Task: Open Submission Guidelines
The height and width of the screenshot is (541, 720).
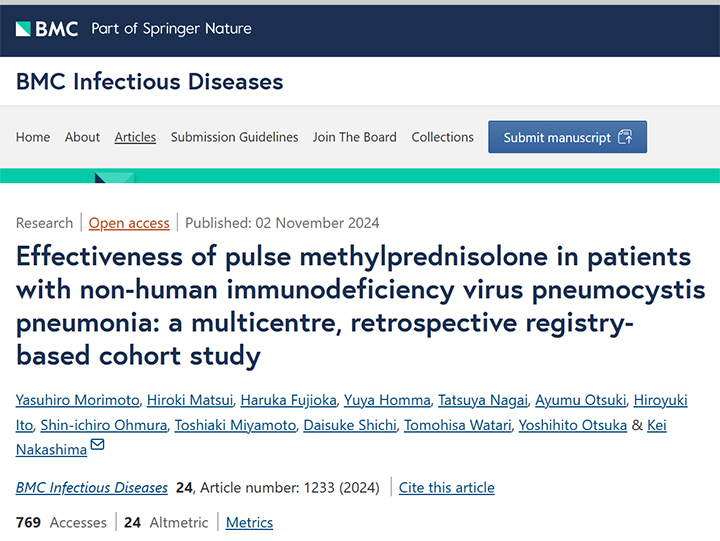Action: click(235, 137)
